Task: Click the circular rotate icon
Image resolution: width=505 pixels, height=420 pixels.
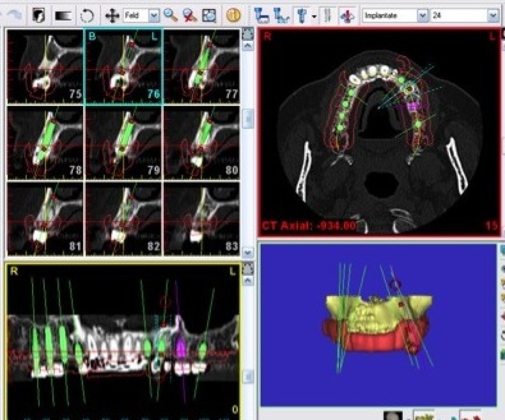Action: [x=87, y=15]
